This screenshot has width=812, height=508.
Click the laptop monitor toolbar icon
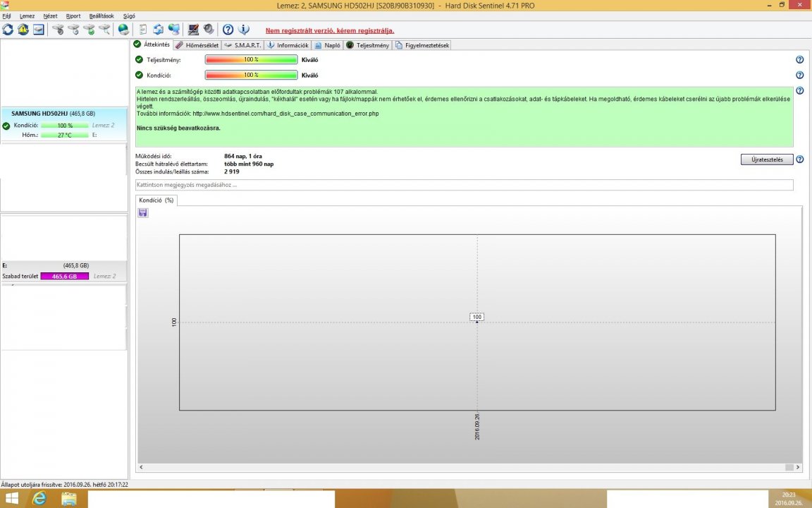(193, 30)
